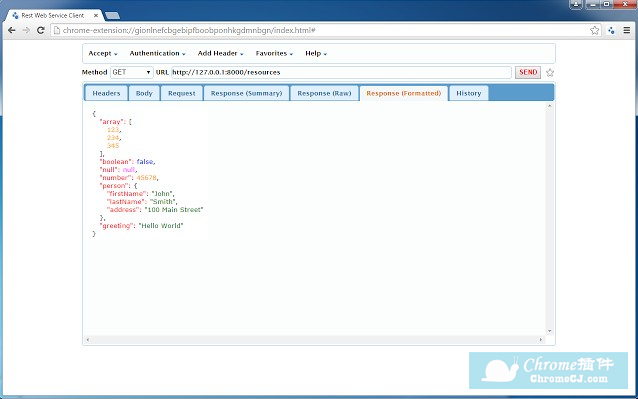This screenshot has width=638, height=399.
Task: Click the "John" string value
Action: pos(162,194)
